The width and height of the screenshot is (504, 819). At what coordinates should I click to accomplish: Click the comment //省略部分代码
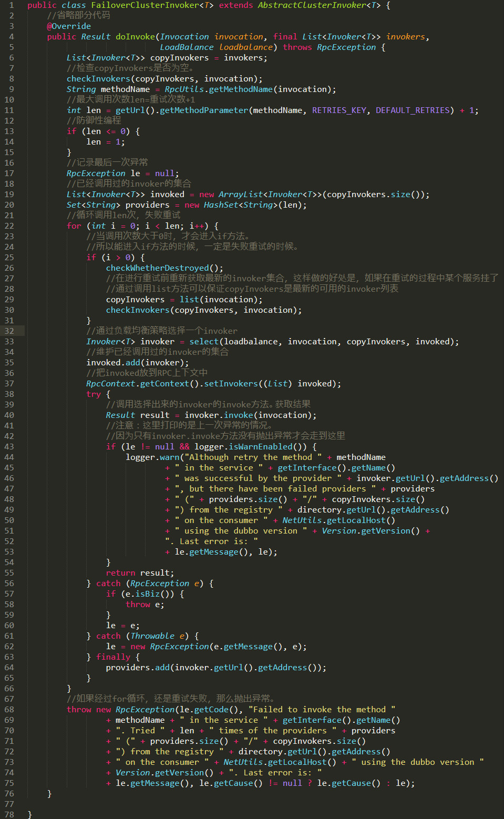pos(79,16)
